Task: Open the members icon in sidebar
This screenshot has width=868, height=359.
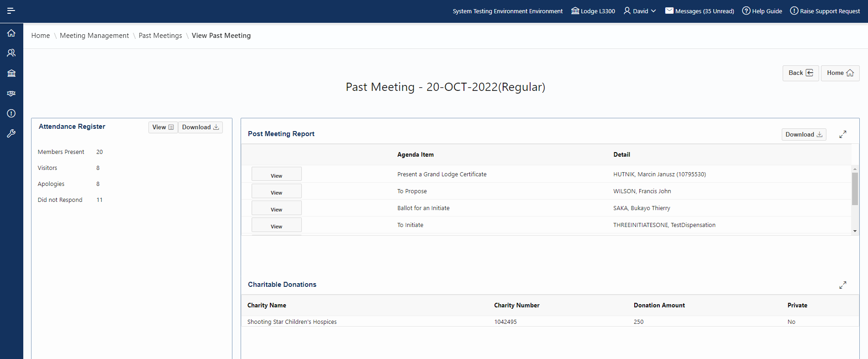Action: [x=11, y=53]
